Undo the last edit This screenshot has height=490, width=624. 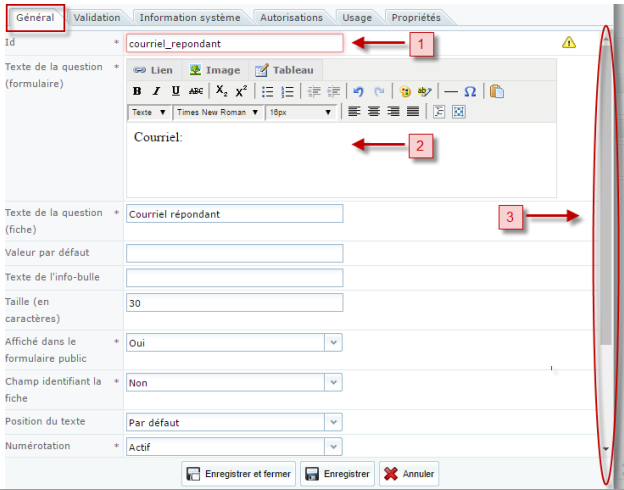click(358, 92)
